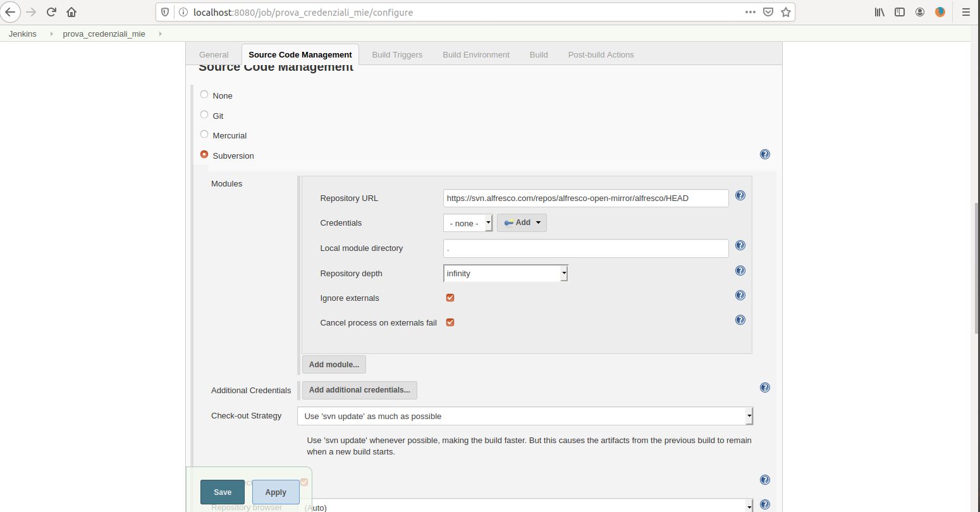Click the Firefox extension icon in the toolbar

click(x=940, y=12)
